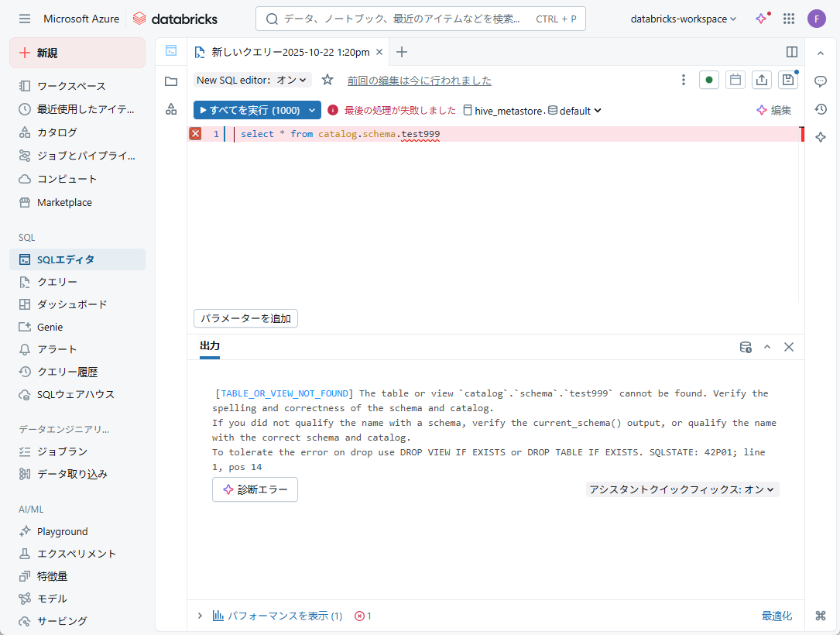Click the star icon to favorite query

tap(327, 80)
